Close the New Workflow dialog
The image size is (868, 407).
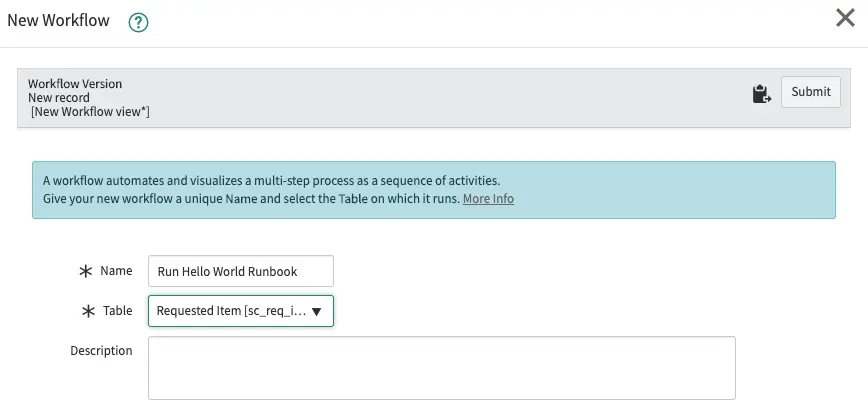[845, 18]
